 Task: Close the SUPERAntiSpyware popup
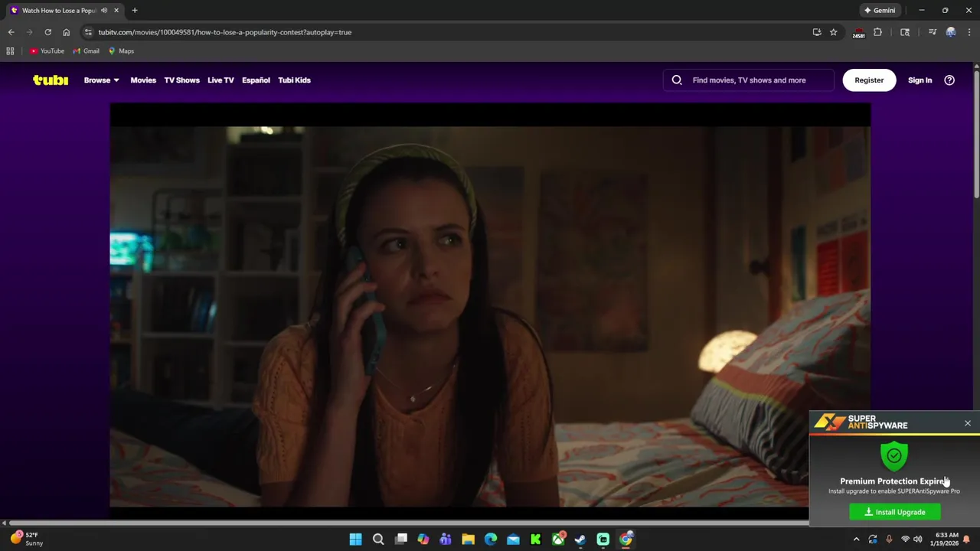968,423
